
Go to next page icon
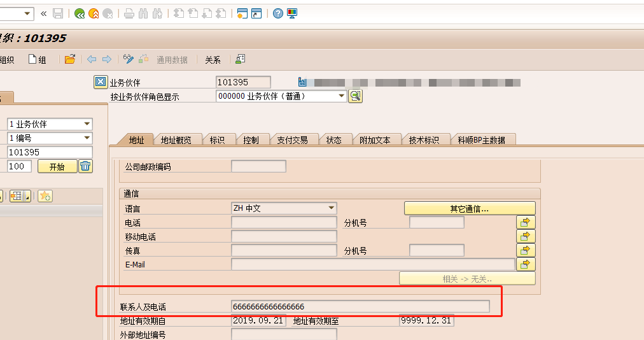207,13
